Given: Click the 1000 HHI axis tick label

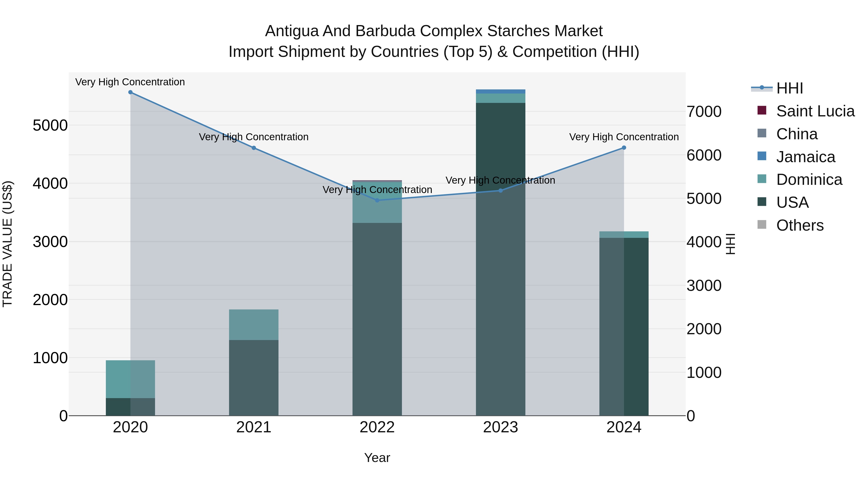Looking at the screenshot, I should point(704,373).
